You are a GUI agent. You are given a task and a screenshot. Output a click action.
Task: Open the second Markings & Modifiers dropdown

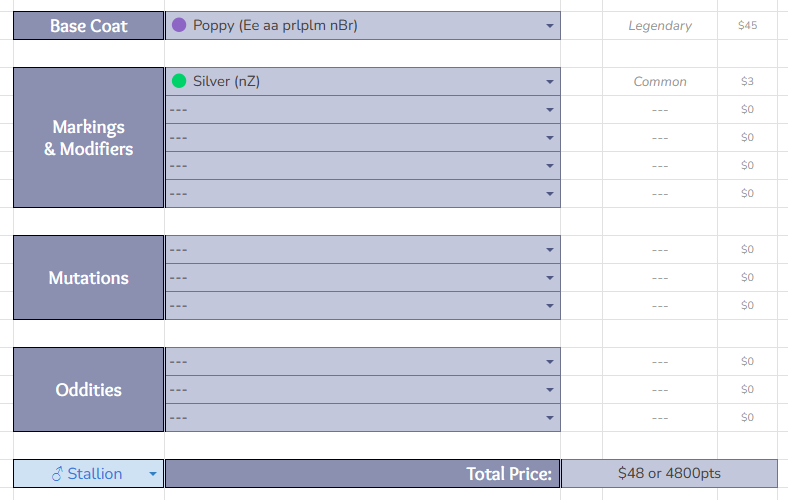[x=550, y=110]
